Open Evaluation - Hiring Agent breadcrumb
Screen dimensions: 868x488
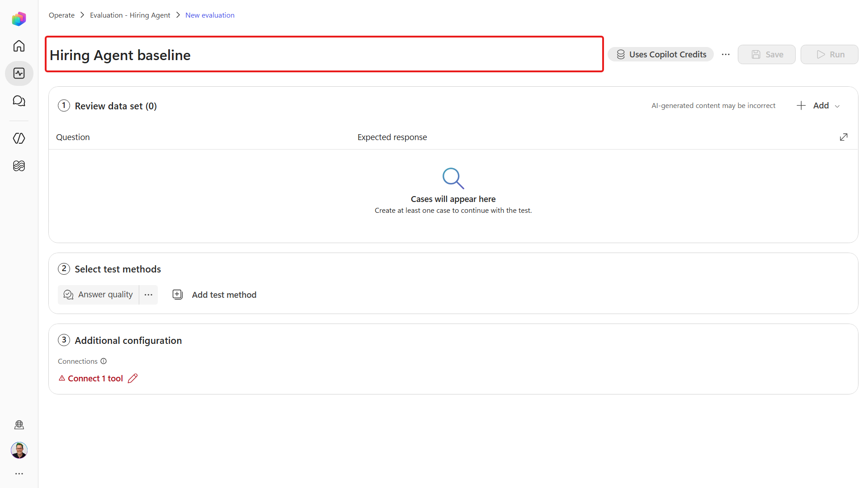pos(130,15)
